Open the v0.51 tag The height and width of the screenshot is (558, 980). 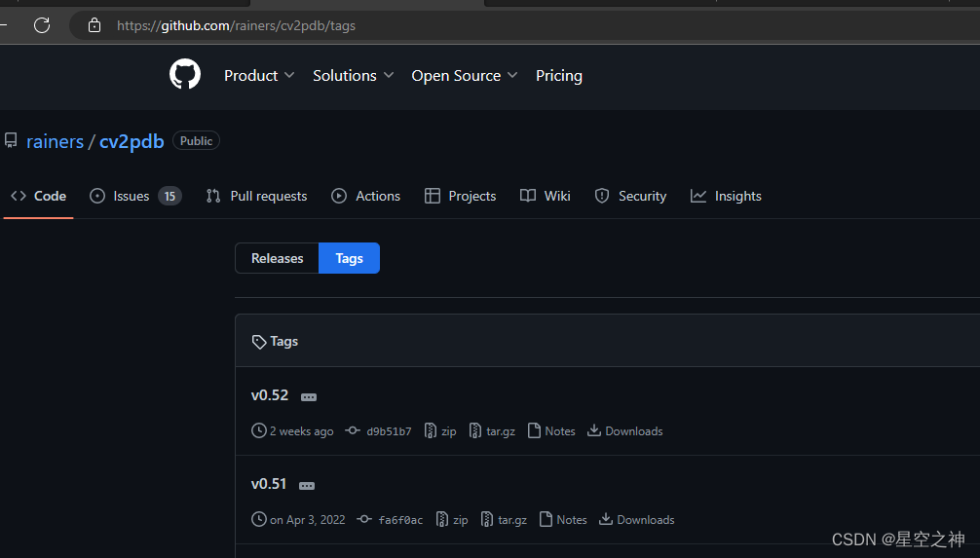[x=269, y=484]
